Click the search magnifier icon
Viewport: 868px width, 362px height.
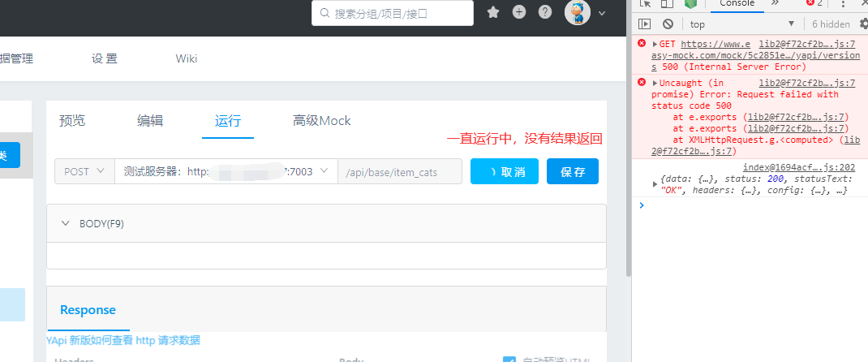click(x=325, y=13)
